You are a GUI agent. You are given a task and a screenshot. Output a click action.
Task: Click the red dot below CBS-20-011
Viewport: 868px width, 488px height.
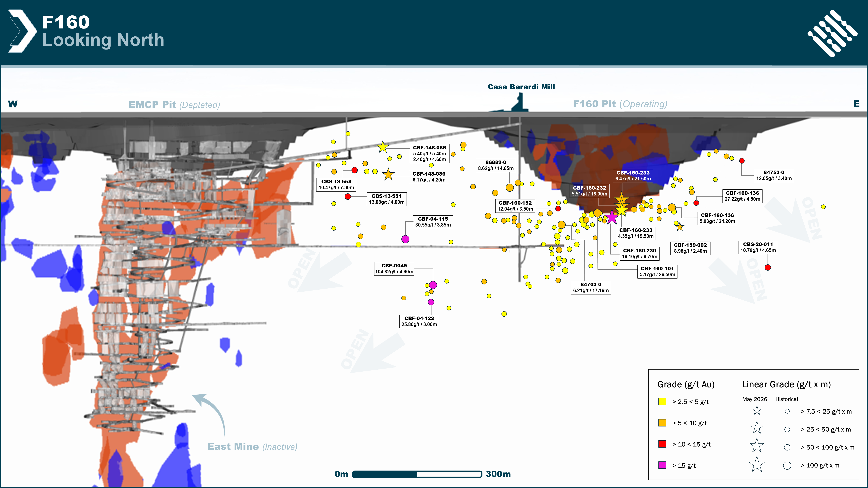pyautogui.click(x=768, y=267)
